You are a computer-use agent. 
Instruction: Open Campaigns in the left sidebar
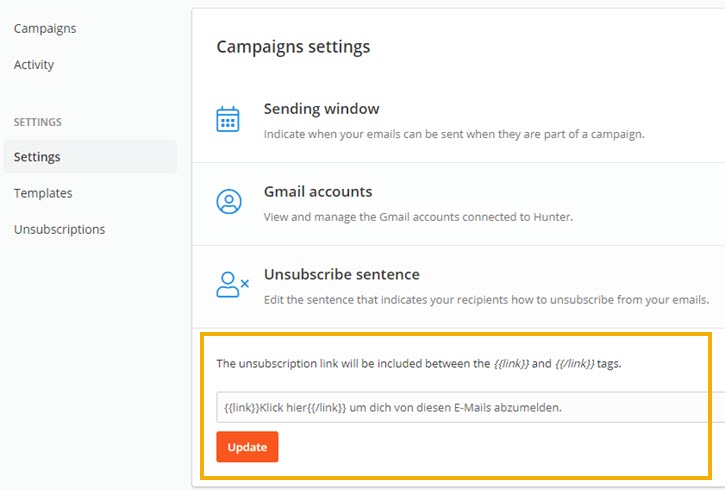click(45, 28)
